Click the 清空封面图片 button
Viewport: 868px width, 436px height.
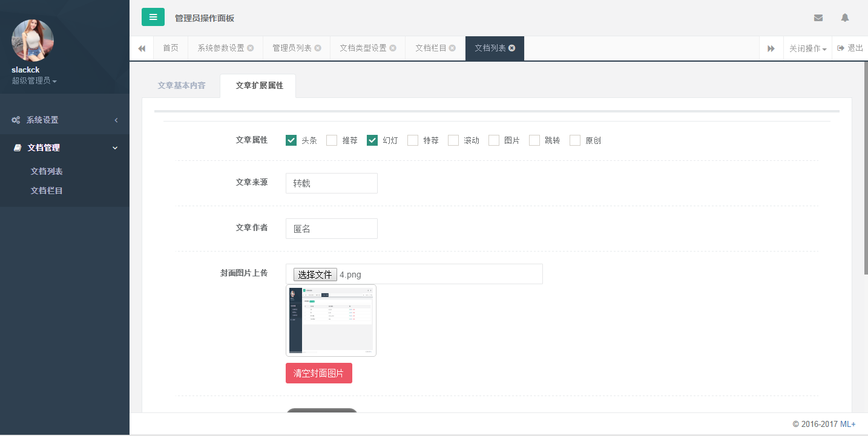(319, 373)
